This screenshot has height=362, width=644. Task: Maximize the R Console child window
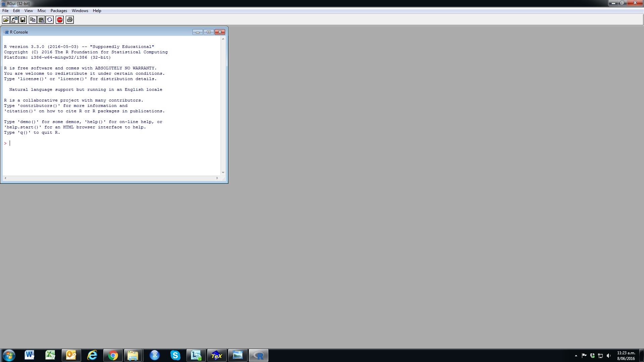click(x=209, y=32)
